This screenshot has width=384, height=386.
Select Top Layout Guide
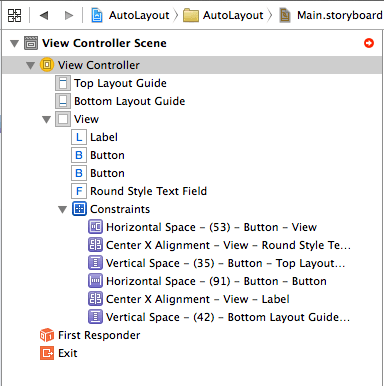[x=120, y=83]
